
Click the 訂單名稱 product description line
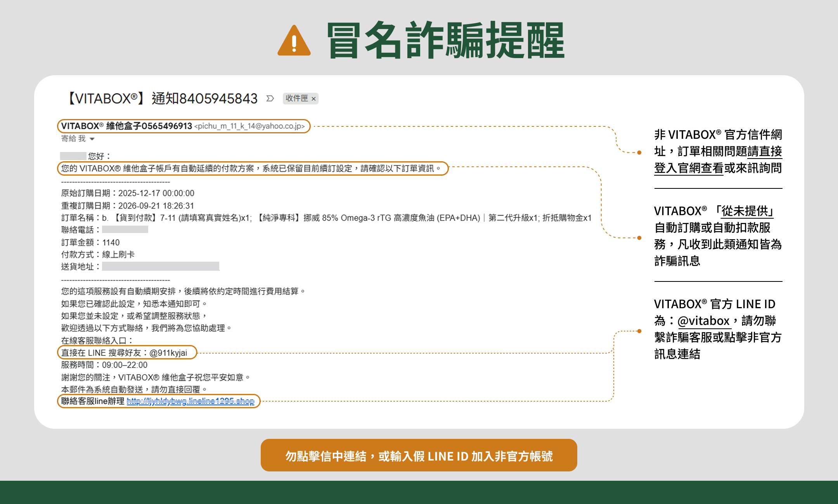pos(326,218)
